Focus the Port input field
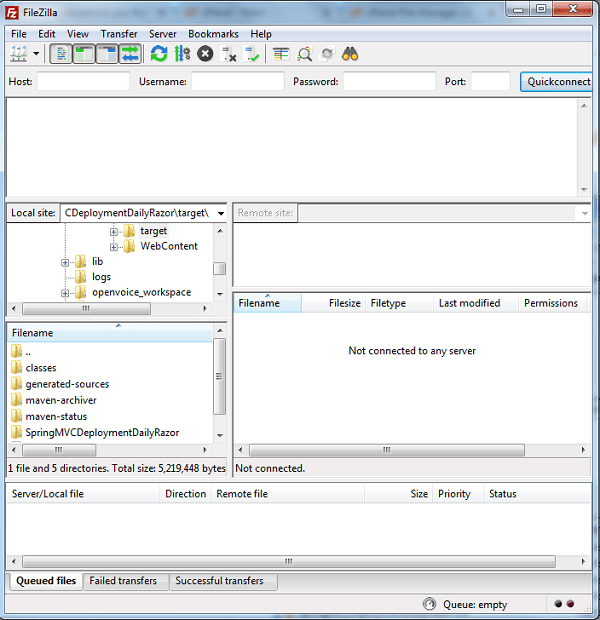This screenshot has height=620, width=600. point(490,81)
